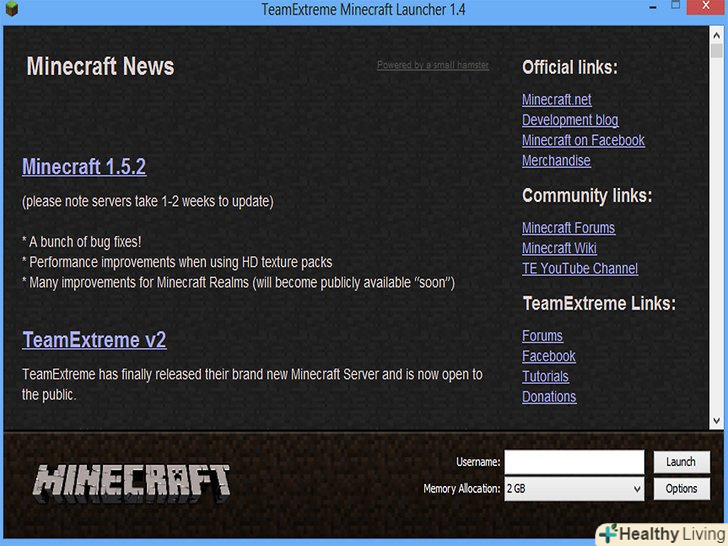Follow 'Powered by a small hamster' link

point(433,65)
